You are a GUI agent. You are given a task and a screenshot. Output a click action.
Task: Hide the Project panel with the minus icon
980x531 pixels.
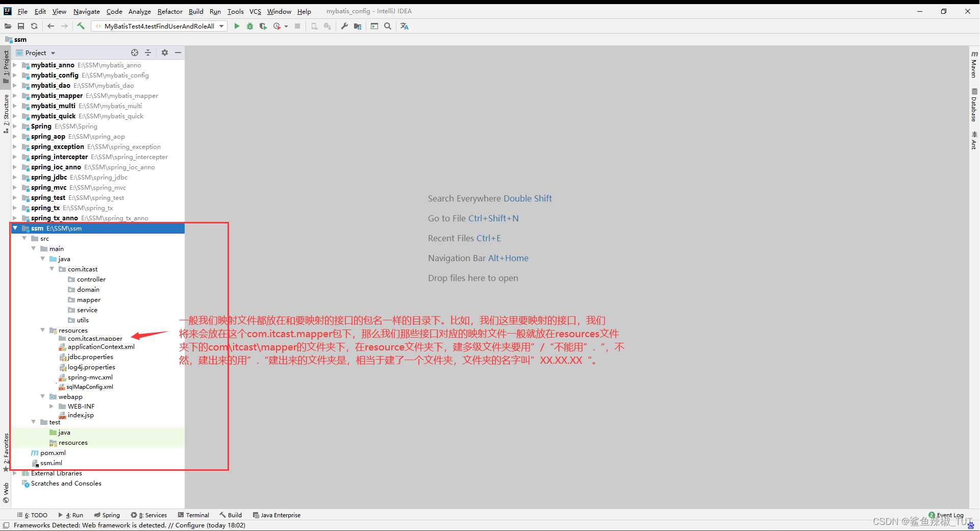point(178,53)
